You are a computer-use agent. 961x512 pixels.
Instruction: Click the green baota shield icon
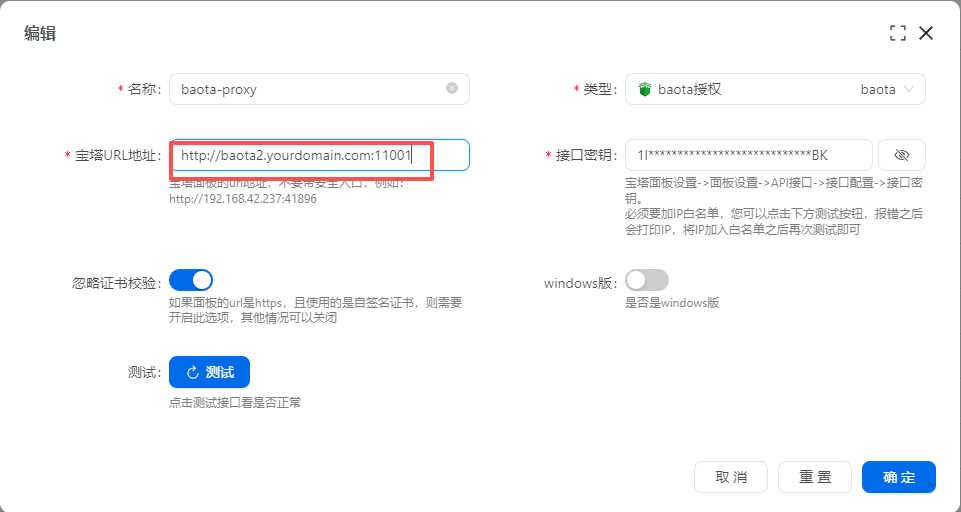tap(645, 89)
